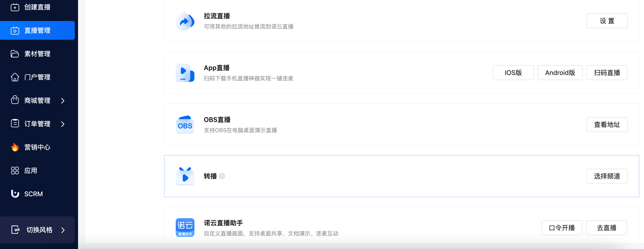The width and height of the screenshot is (644, 249).
Task: Click the info icon beside 转播
Action: click(222, 176)
